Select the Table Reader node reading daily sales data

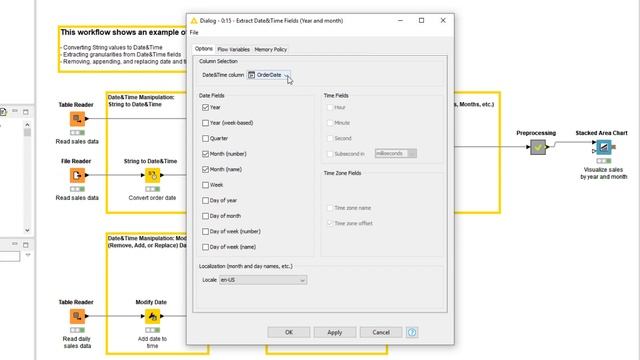[77, 316]
